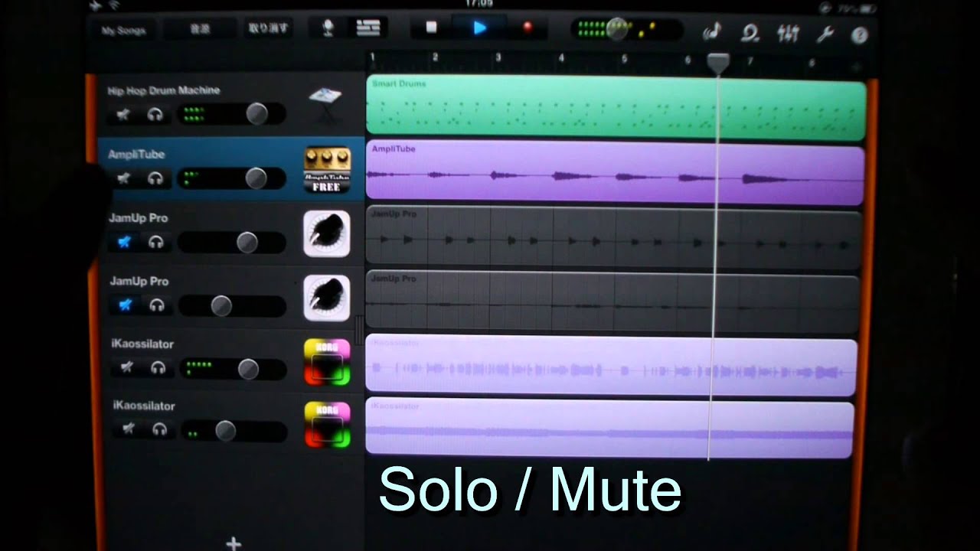Unmute the second JamUp Pro track
The width and height of the screenshot is (980, 551).
[x=125, y=305]
